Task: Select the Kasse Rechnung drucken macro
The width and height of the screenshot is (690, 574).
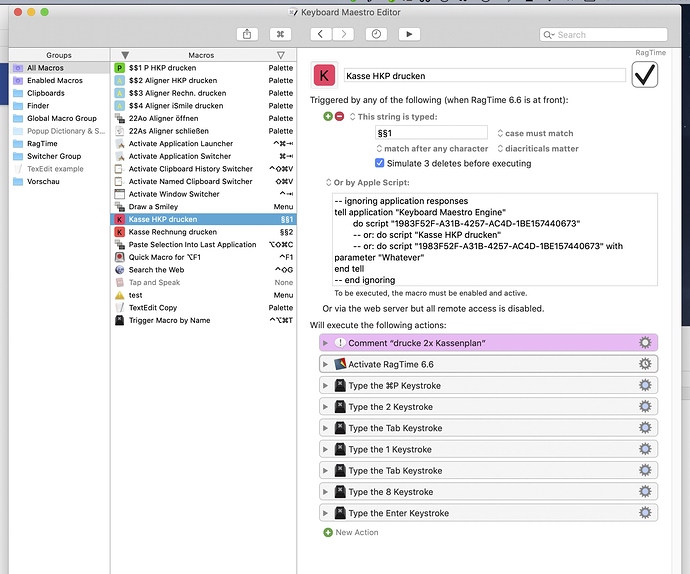Action: 203,232
